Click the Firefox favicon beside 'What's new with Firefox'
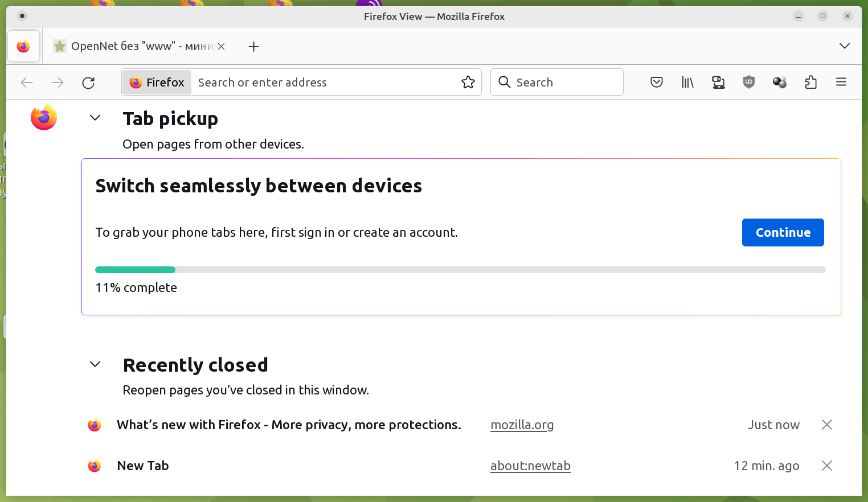 [95, 425]
